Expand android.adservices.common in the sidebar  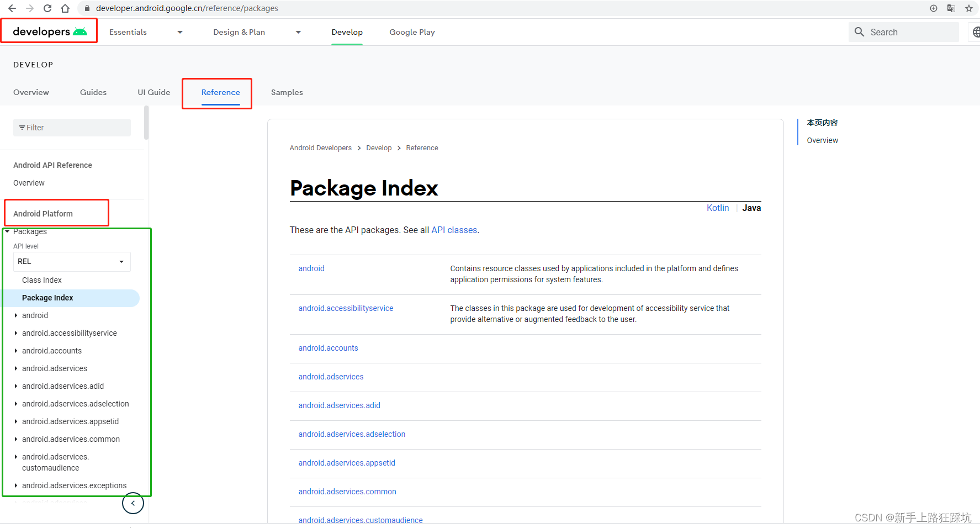point(16,439)
